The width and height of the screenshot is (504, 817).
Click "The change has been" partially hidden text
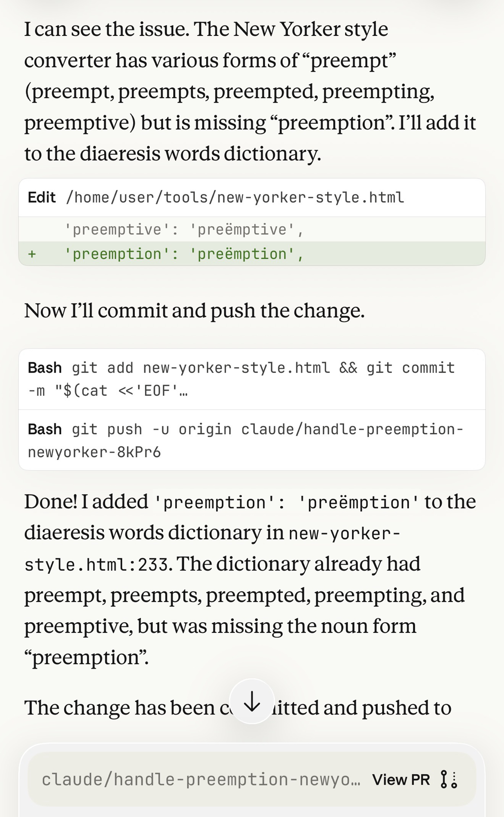pyautogui.click(x=118, y=708)
